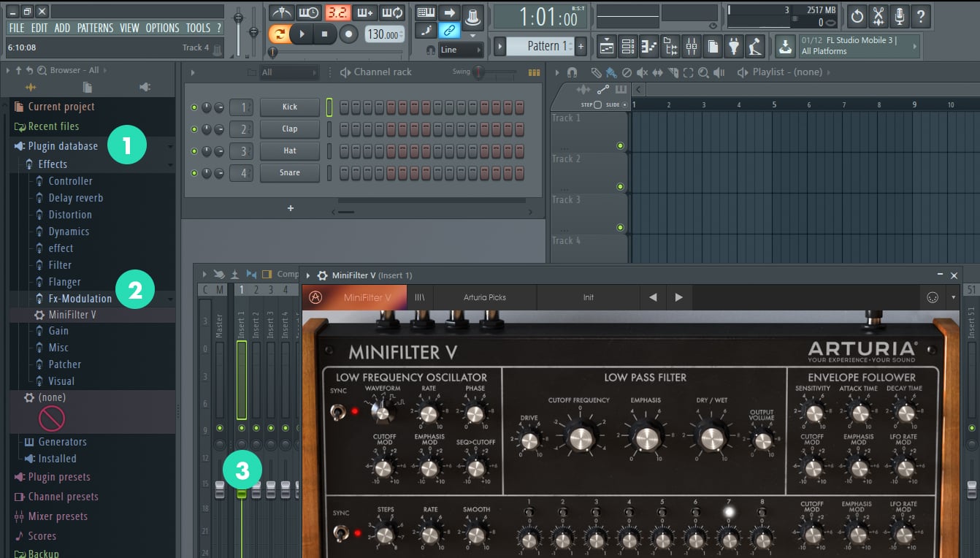Click the download content library icon
The height and width of the screenshot is (558, 980).
point(785,46)
